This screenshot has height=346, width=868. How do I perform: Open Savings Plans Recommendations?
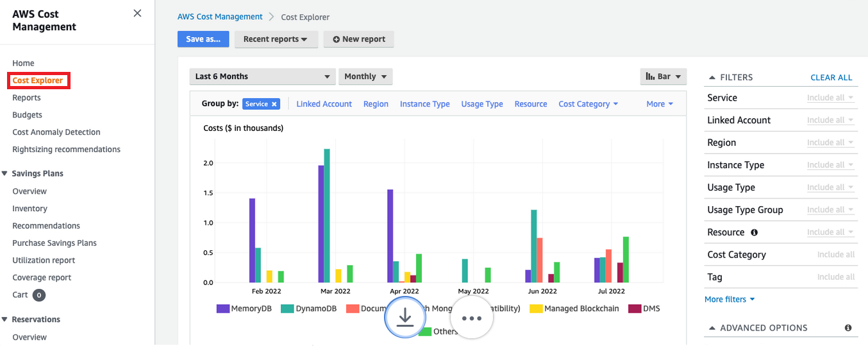46,226
